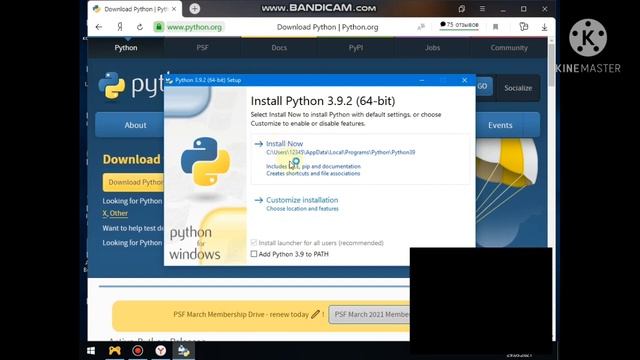Open the browser hamburger menu

click(482, 9)
